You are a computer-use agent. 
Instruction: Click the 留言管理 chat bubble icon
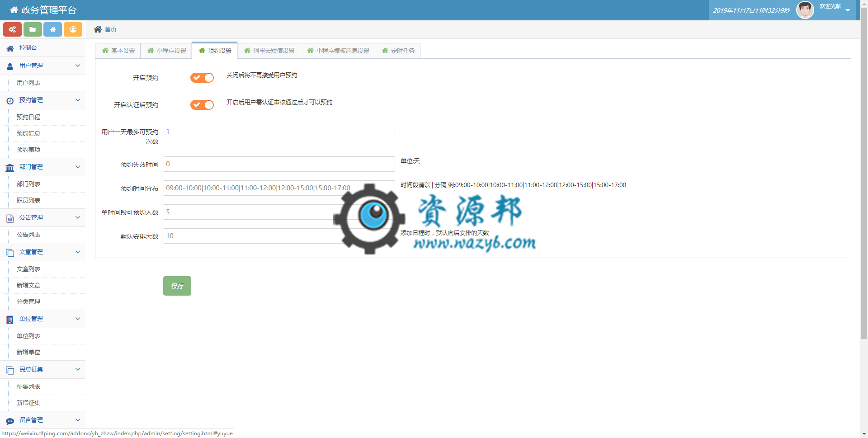point(10,421)
